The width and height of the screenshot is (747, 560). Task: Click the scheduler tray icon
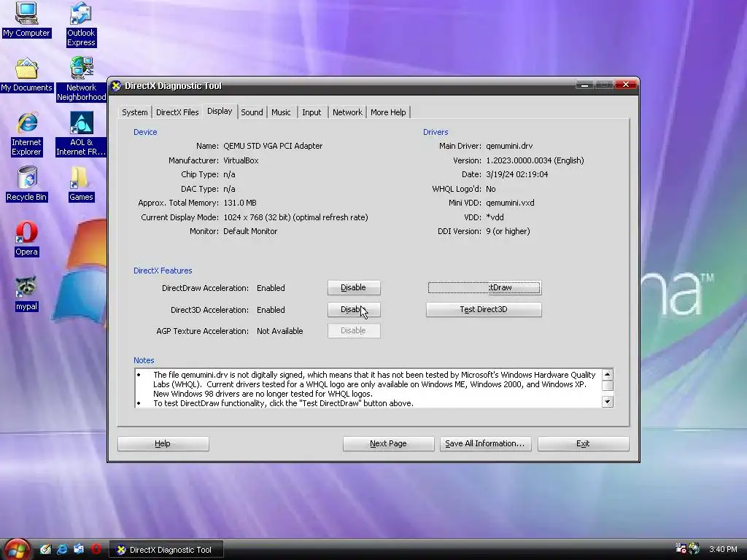pos(681,548)
